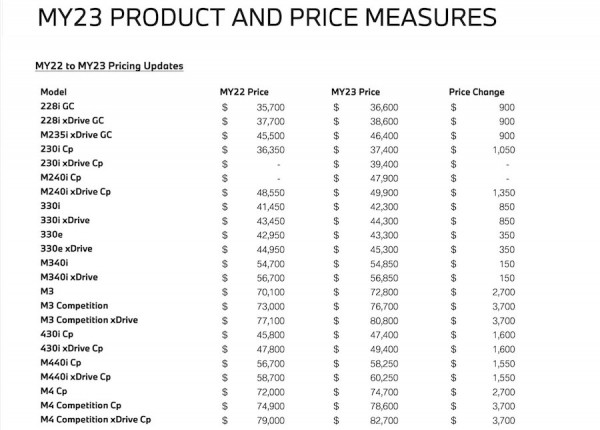Click the price change value 1,050
Screen dimensions: 600x430
coord(501,149)
